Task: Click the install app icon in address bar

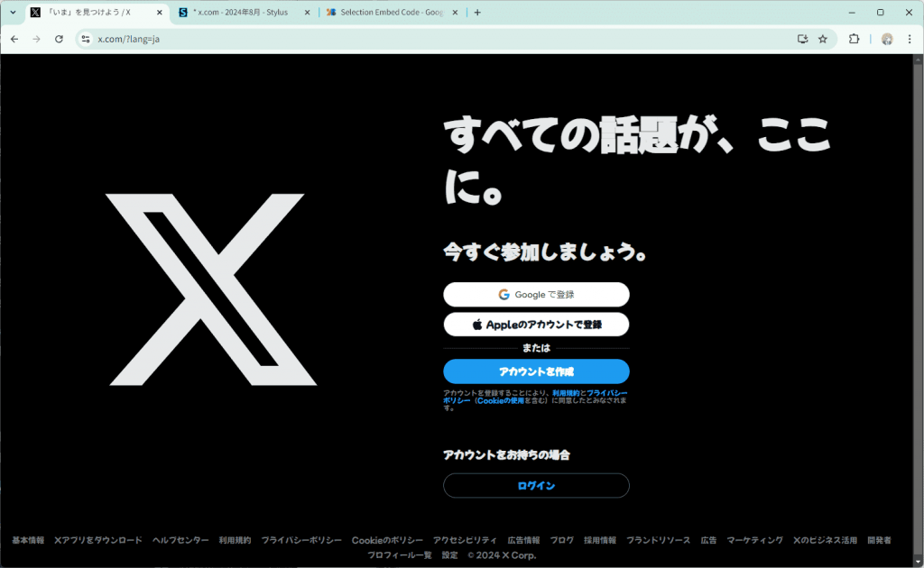Action: 802,39
